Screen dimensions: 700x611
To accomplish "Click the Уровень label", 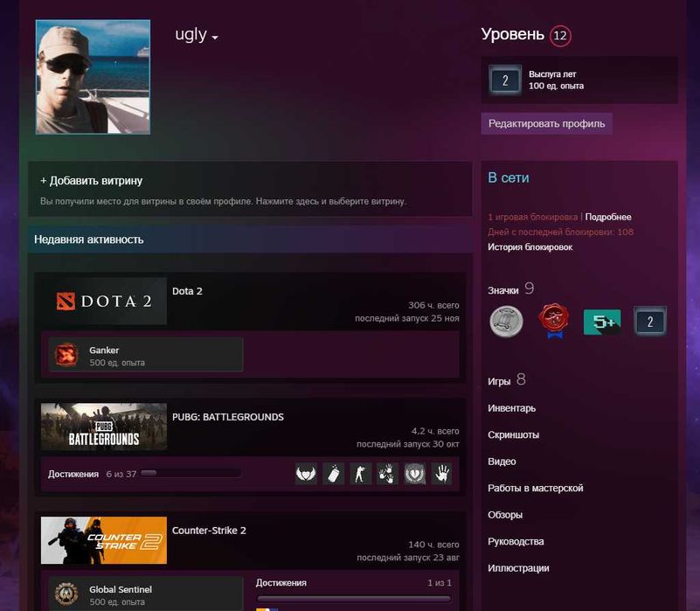I will pos(512,34).
